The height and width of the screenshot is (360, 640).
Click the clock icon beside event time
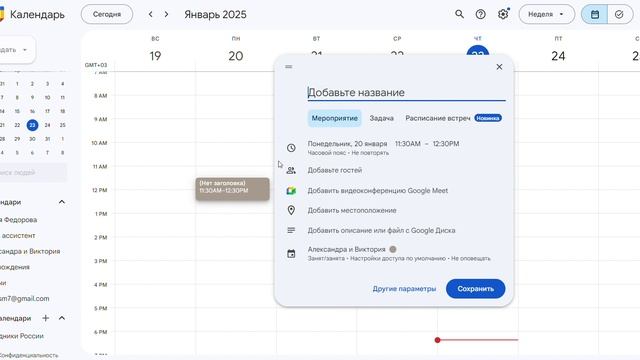[291, 148]
